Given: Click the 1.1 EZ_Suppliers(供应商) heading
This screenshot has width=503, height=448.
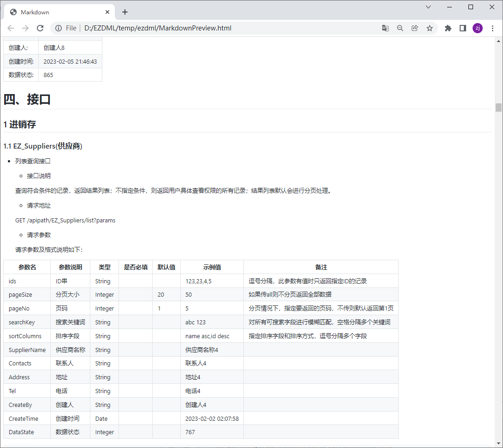Looking at the screenshot, I should point(43,146).
